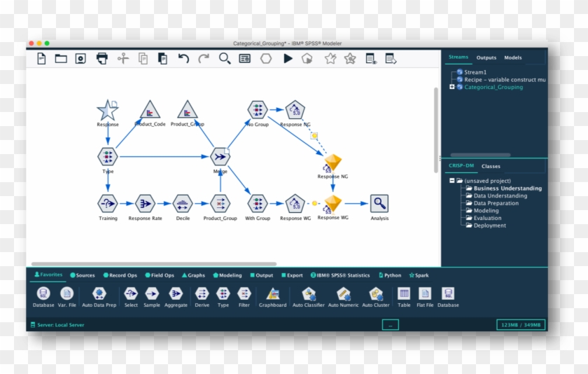Click the canvas horizontal scrollbar
Image resolution: width=588 pixels, height=374 pixels.
tap(154, 264)
